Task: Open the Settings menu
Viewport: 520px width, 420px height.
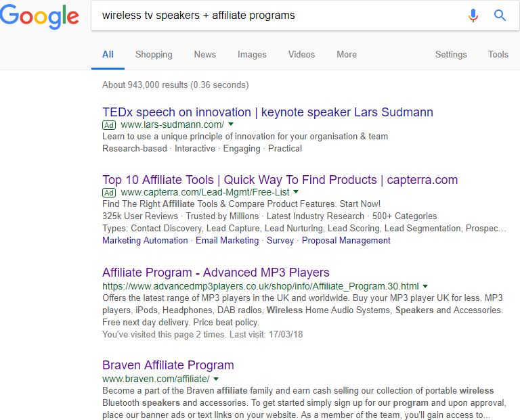Action: (x=451, y=55)
